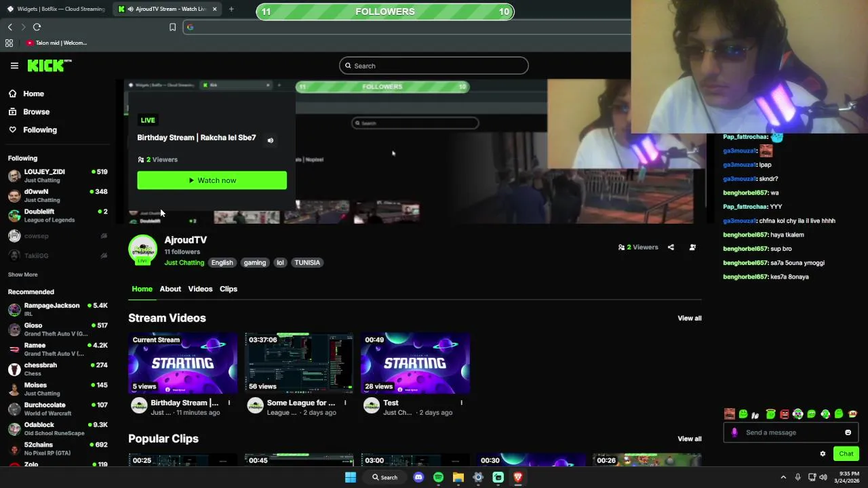Viewport: 868px width, 488px height.
Task: Click the TUNISIA tag
Action: [307, 263]
